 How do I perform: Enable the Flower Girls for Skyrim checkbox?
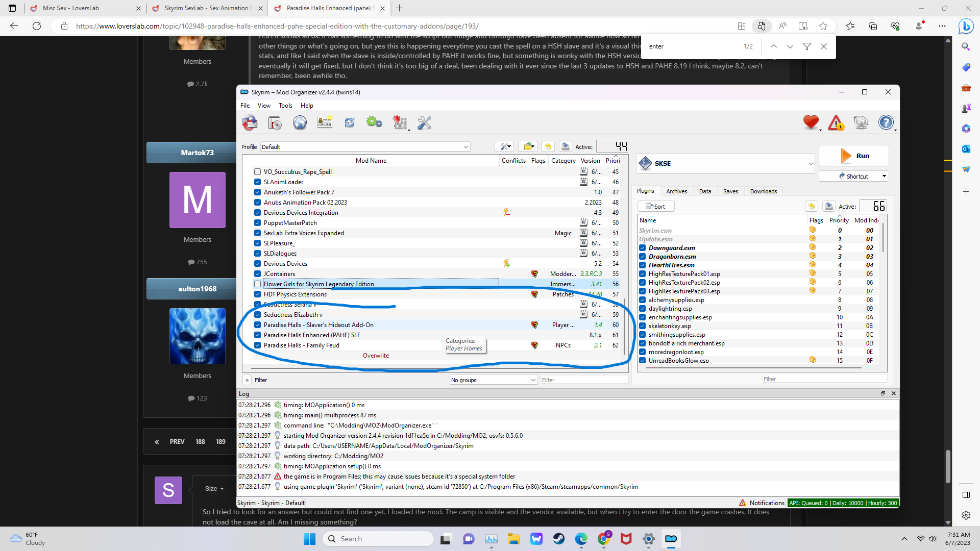click(x=258, y=284)
